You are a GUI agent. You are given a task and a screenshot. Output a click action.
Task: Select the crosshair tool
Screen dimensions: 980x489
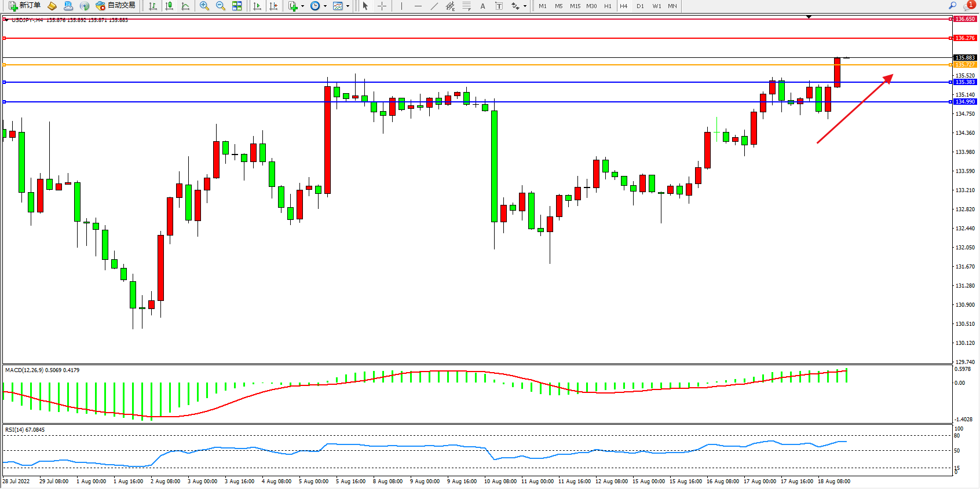pyautogui.click(x=382, y=6)
